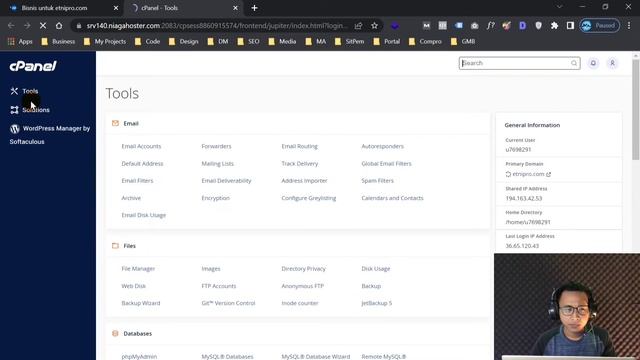Go to browser home page

pyautogui.click(x=59, y=26)
